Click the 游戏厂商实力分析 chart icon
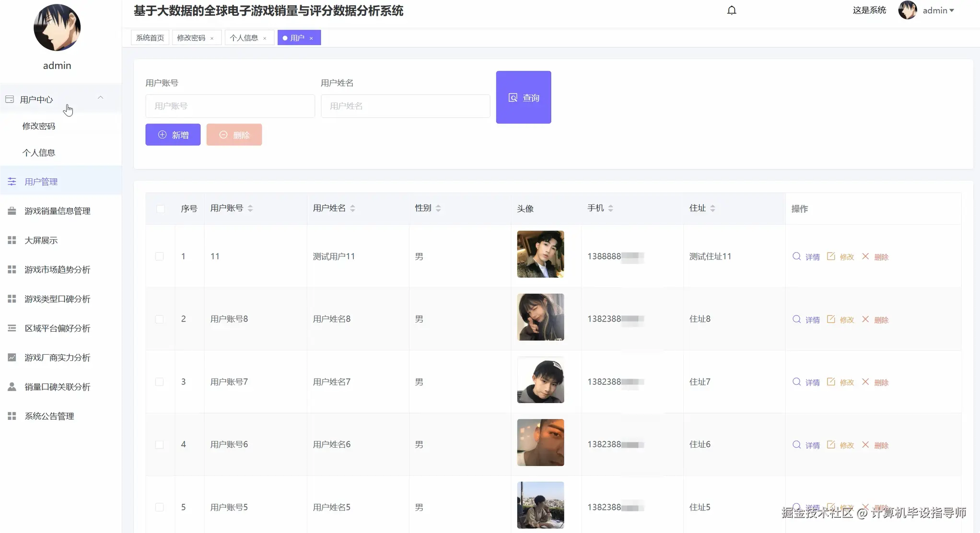980x533 pixels. tap(12, 358)
